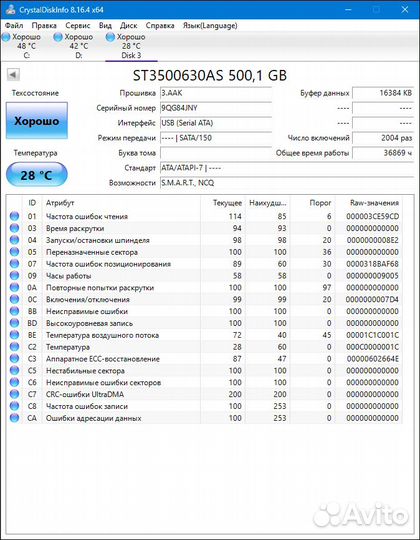The height and width of the screenshot is (540, 420).
Task: Click the transfer mode field SATA/150
Action: (x=216, y=138)
